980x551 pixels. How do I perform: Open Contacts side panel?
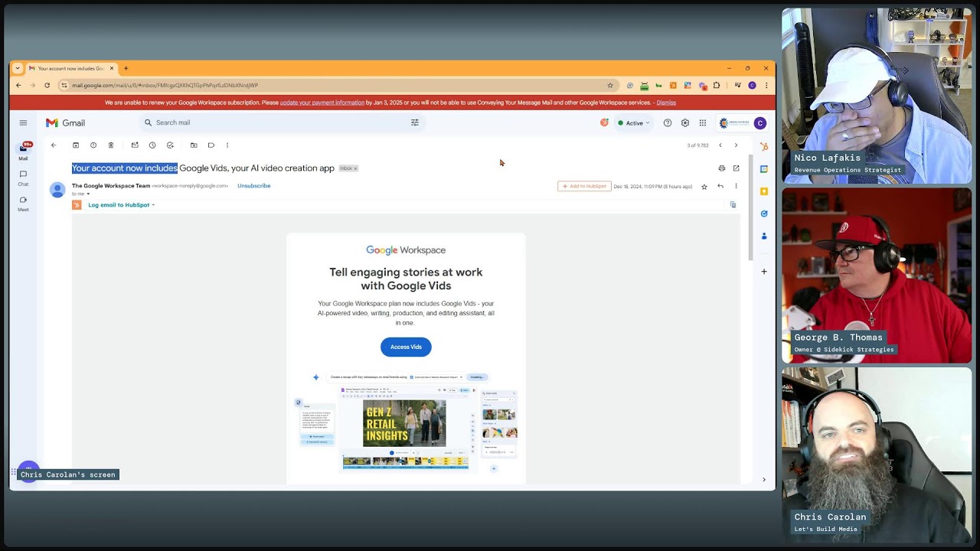pyautogui.click(x=764, y=236)
